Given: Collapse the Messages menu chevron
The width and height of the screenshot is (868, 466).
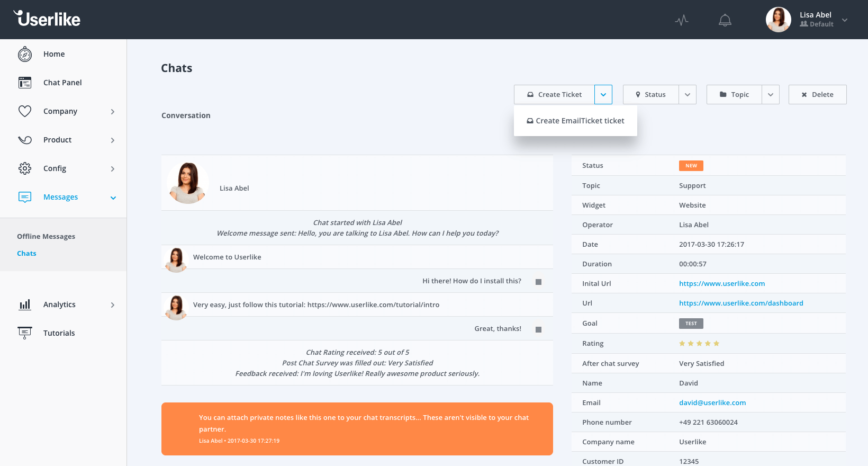Looking at the screenshot, I should tap(113, 198).
